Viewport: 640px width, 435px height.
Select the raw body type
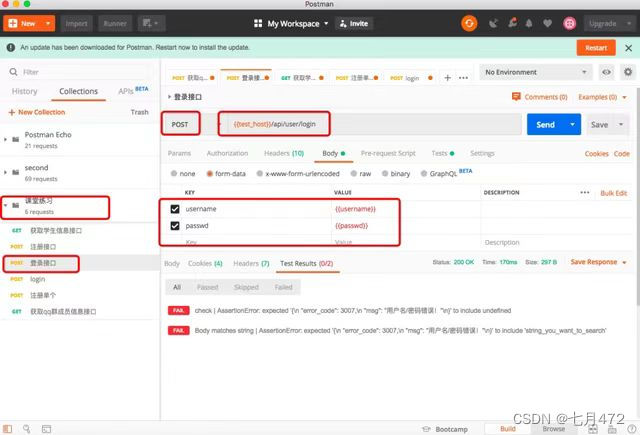[x=354, y=173]
